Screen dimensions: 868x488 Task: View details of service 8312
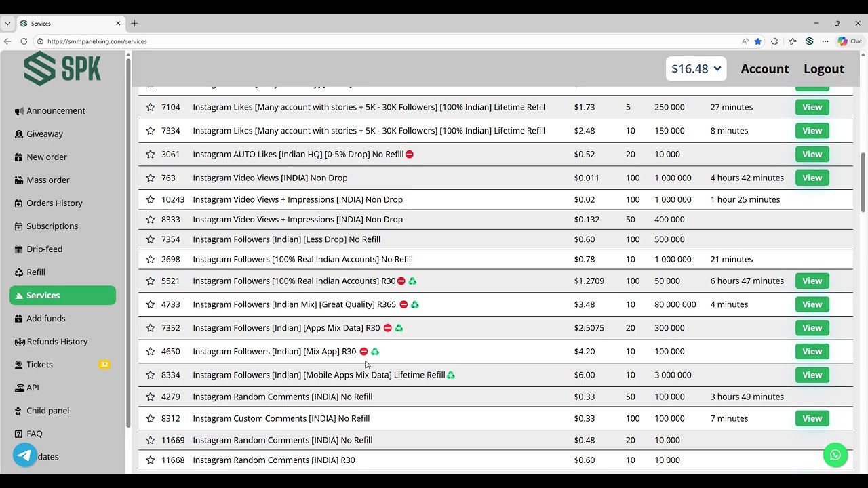(x=812, y=418)
